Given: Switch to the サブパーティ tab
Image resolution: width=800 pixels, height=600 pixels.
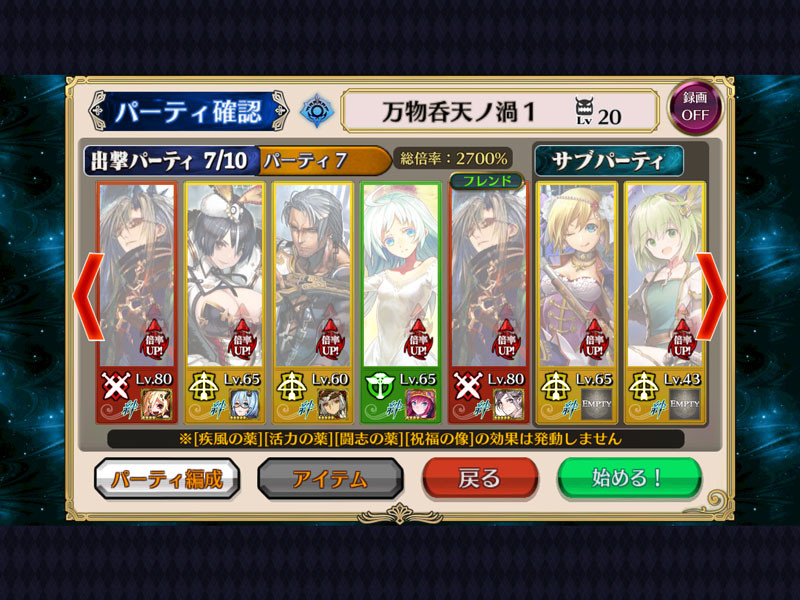Looking at the screenshot, I should point(609,161).
